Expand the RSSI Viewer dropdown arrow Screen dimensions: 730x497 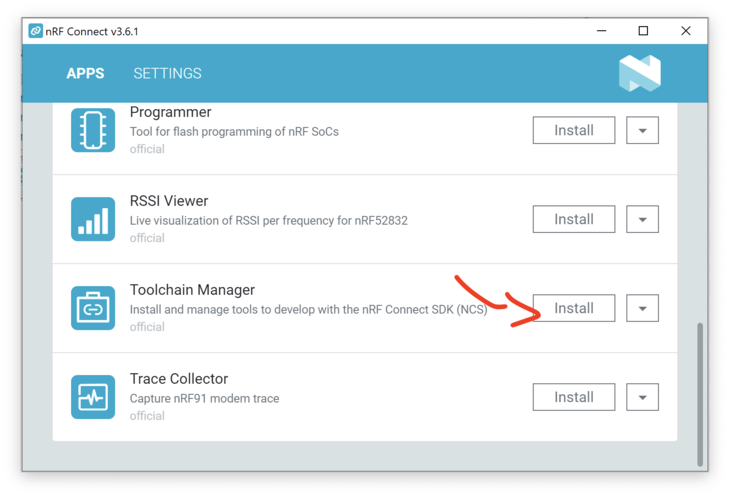642,219
